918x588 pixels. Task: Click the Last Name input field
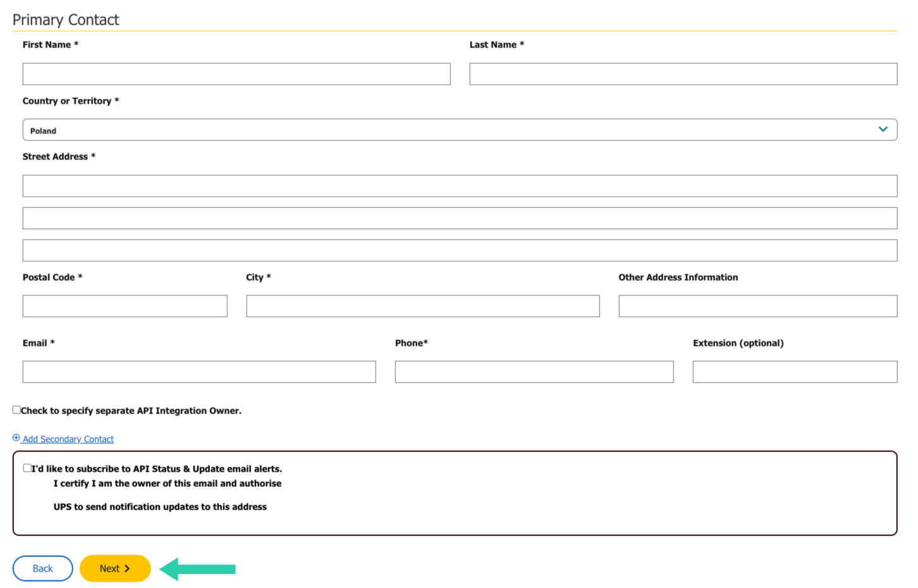[x=683, y=74]
